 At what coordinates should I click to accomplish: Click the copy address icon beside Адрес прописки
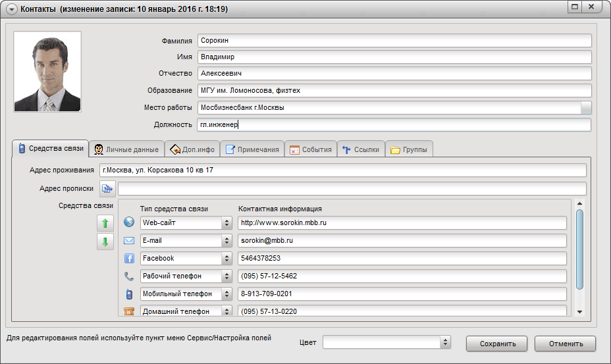tap(107, 189)
